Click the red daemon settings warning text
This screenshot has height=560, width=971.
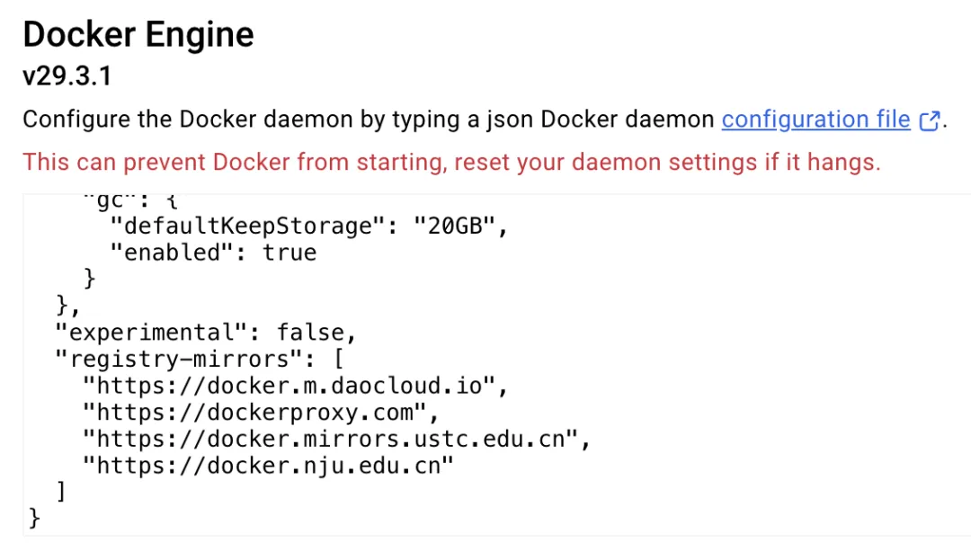click(x=451, y=163)
